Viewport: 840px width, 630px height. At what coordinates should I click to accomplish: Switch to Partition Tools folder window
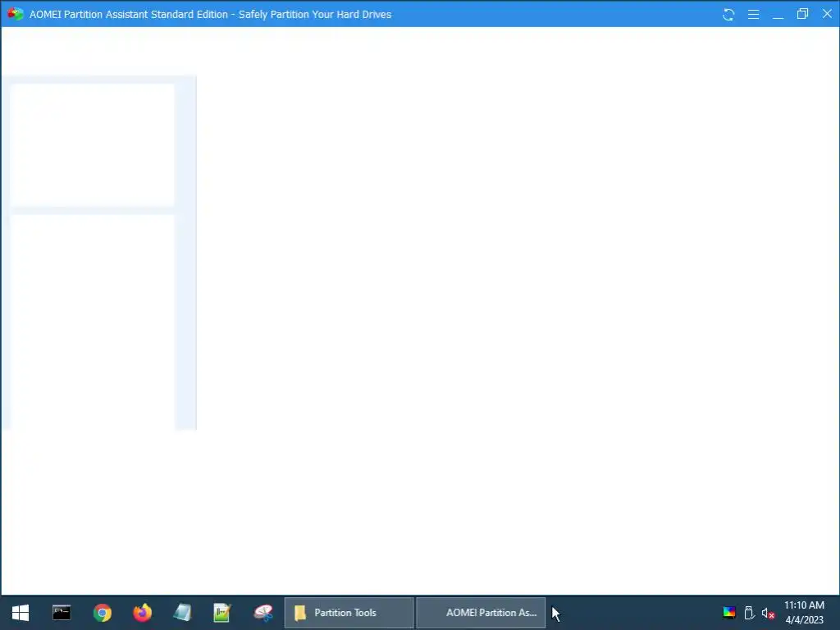coord(349,613)
